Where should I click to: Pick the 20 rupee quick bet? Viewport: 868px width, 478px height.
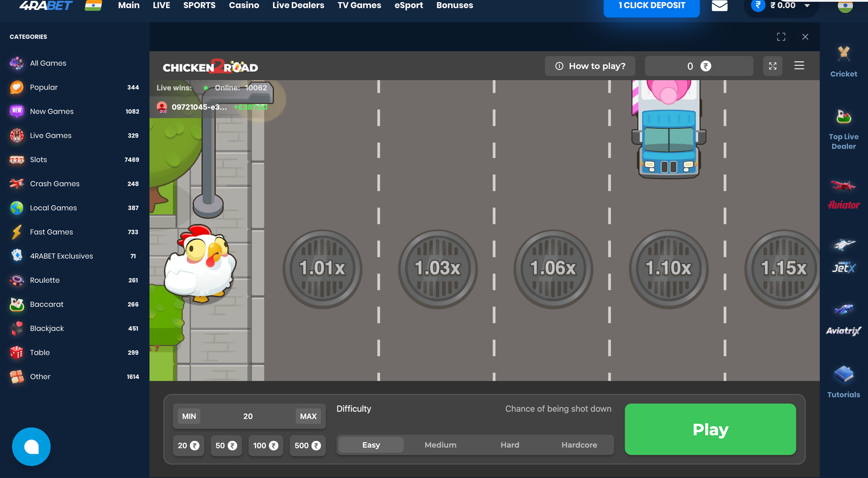tap(188, 445)
